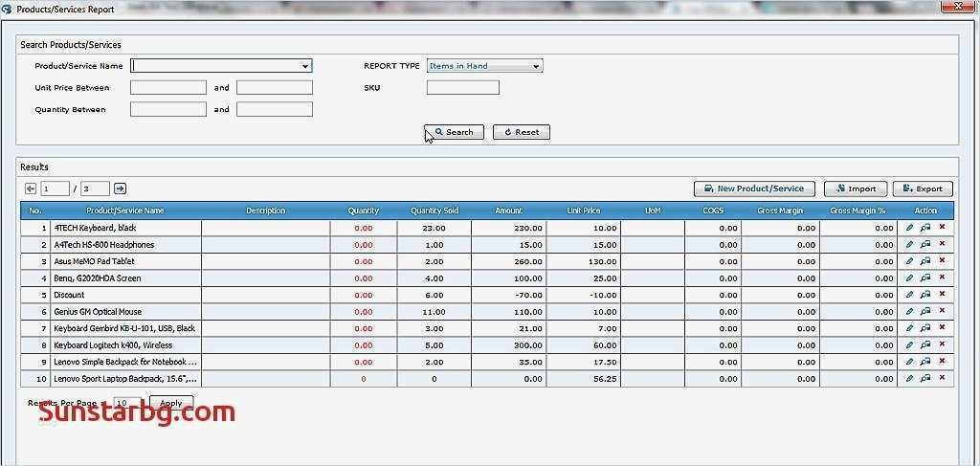View details of Benq G2020HDA Screen
This screenshot has width=980, height=466.
coord(925,278)
